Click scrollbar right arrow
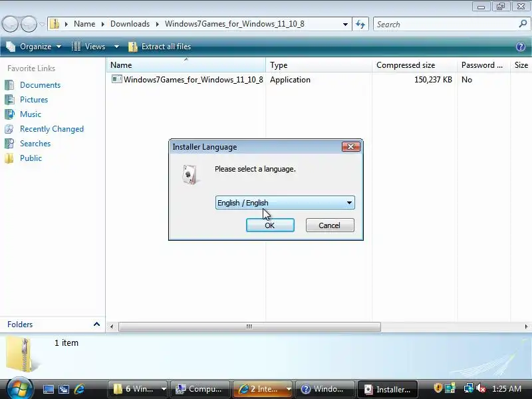The image size is (532, 399). [526, 327]
